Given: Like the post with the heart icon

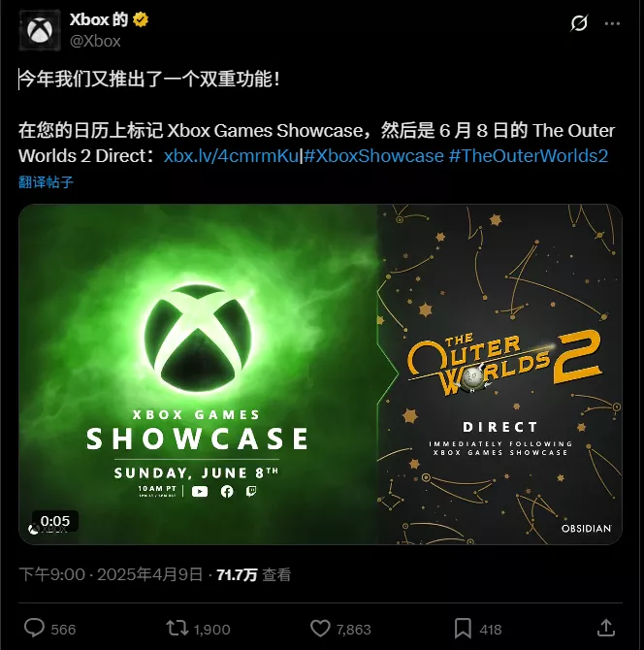Looking at the screenshot, I should [x=320, y=628].
